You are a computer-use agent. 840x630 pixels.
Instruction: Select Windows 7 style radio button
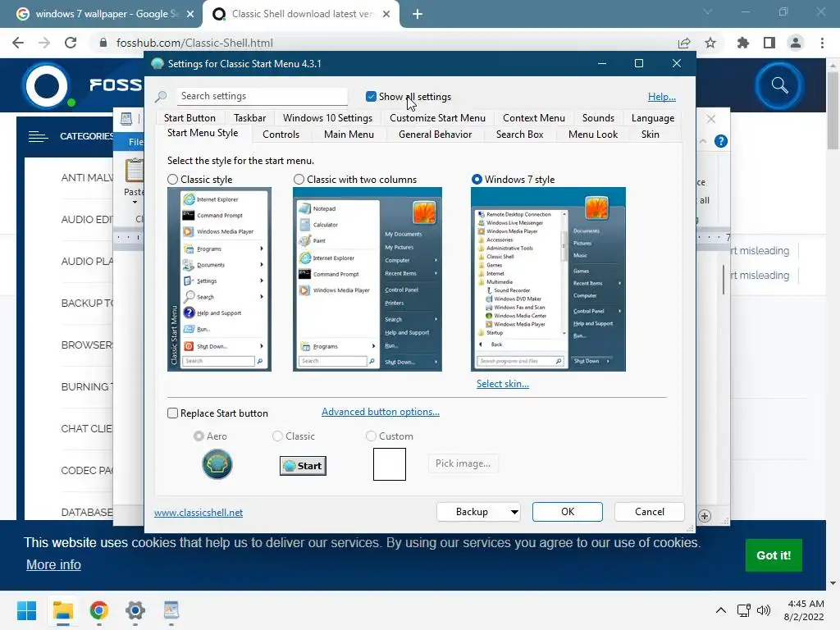pyautogui.click(x=477, y=180)
